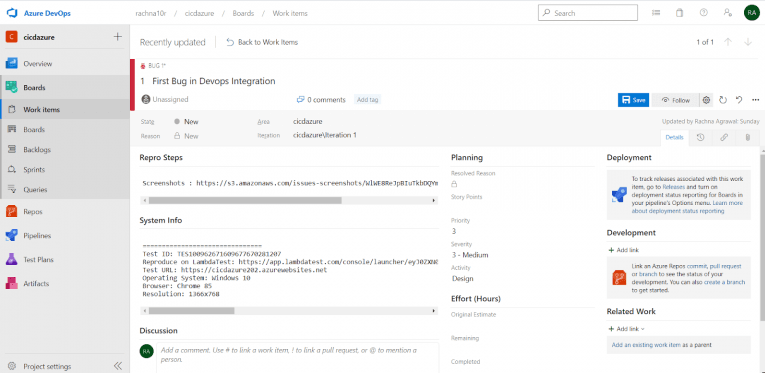Click the Azure DevOps logo
This screenshot has width=765, height=373.
12,13
